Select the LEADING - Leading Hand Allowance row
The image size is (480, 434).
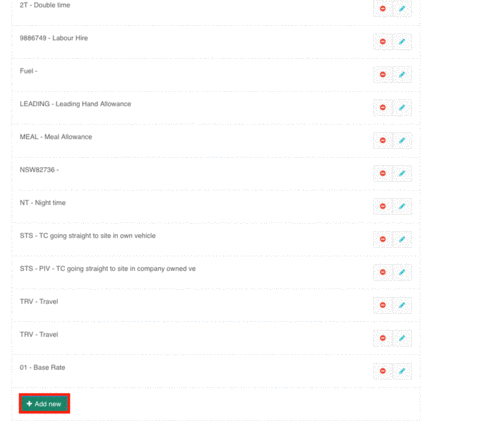(216, 107)
